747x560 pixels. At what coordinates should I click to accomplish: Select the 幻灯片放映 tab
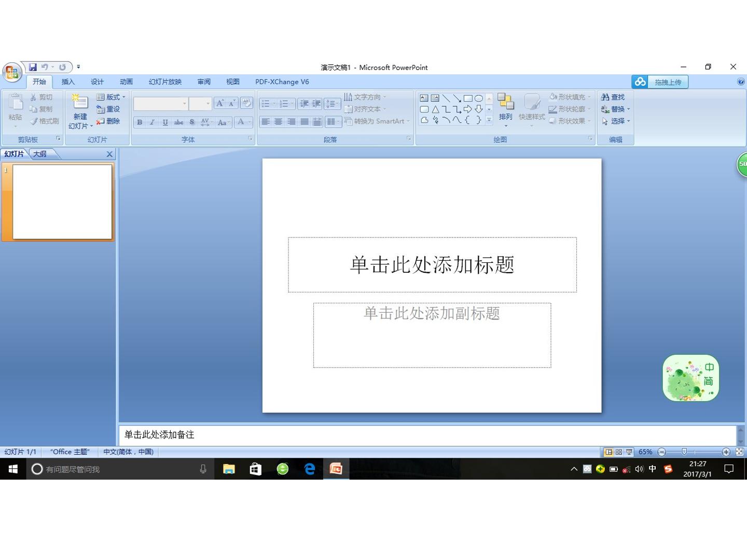[165, 82]
